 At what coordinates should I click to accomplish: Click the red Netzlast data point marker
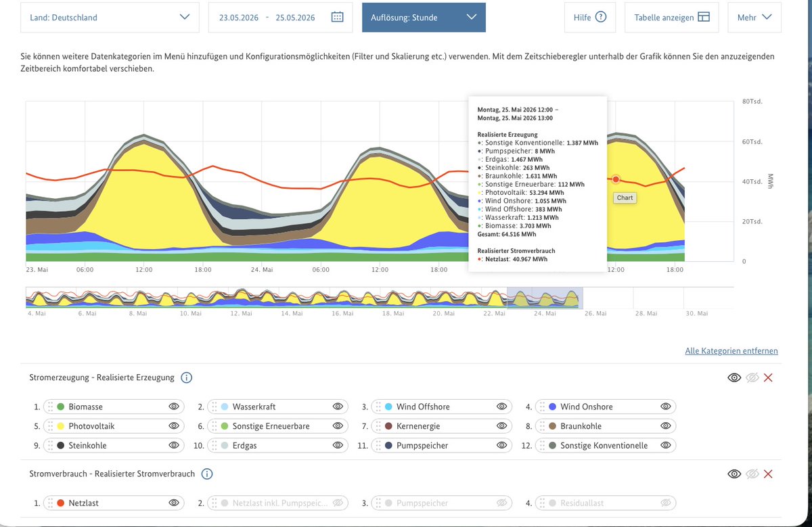pos(616,179)
